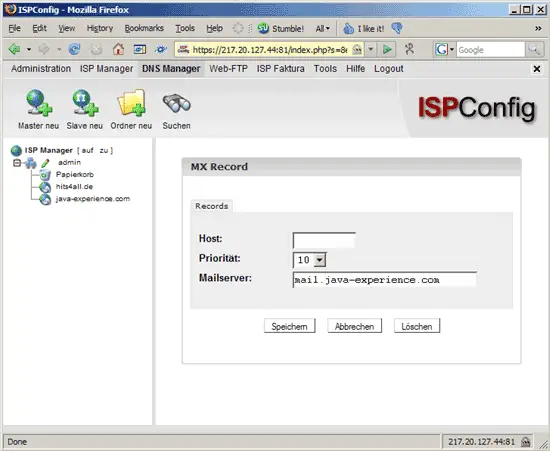Switch to the Records tab

click(212, 206)
